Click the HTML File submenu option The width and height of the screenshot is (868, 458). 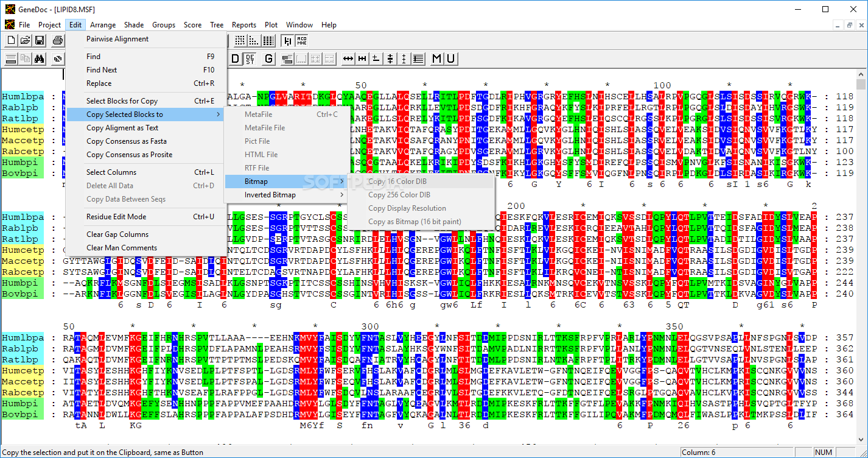[286, 155]
